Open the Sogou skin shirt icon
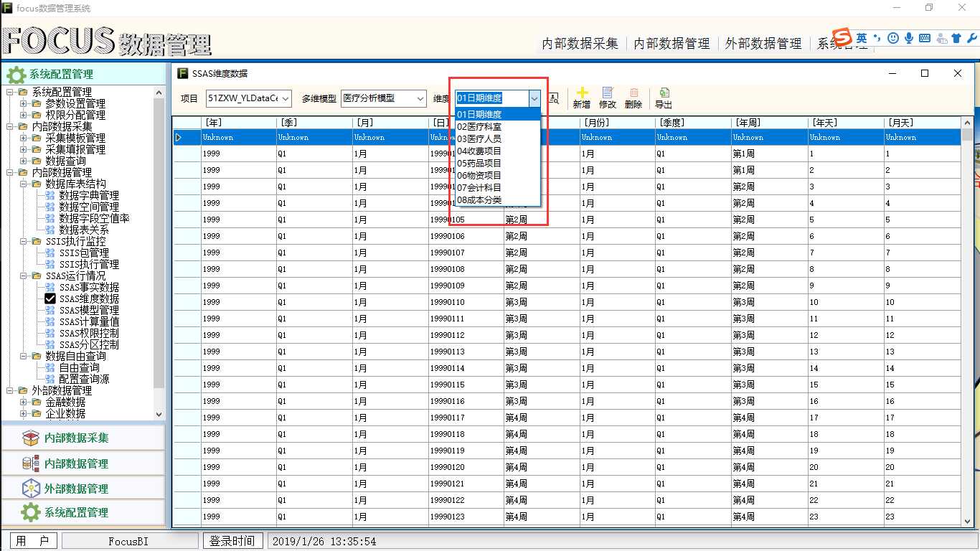The width and height of the screenshot is (980, 551). click(956, 38)
